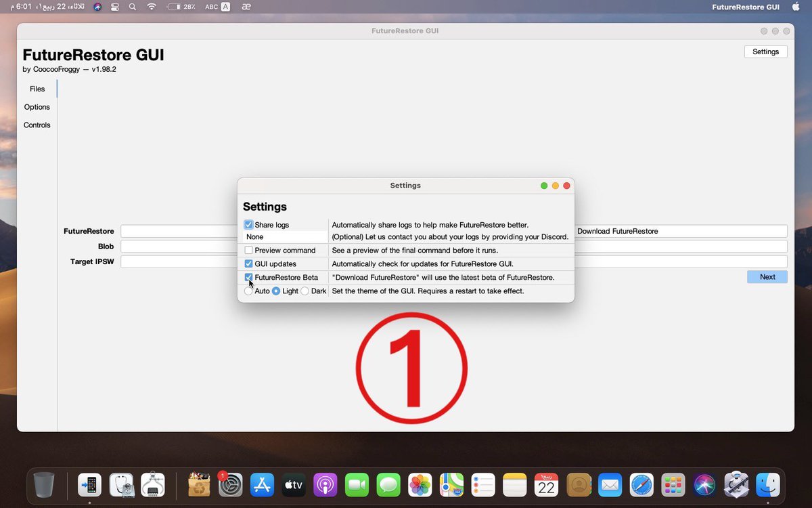The image size is (812, 508).
Task: Open the recycle-box archive app in Dock
Action: pyautogui.click(x=199, y=485)
